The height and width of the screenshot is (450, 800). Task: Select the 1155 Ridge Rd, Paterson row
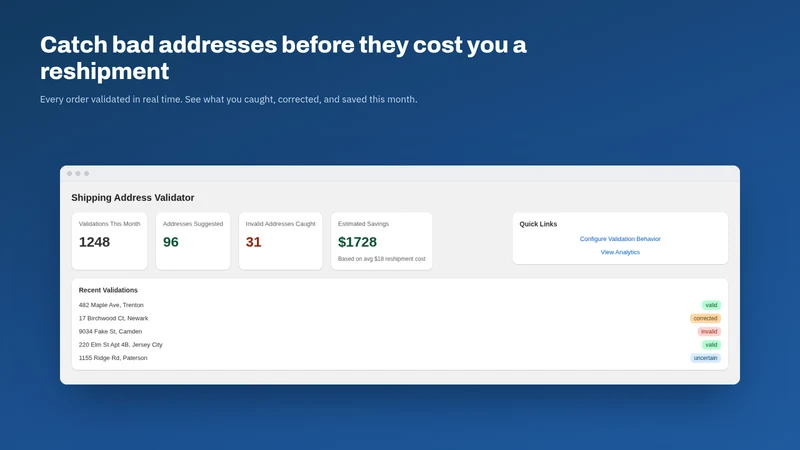pos(399,358)
